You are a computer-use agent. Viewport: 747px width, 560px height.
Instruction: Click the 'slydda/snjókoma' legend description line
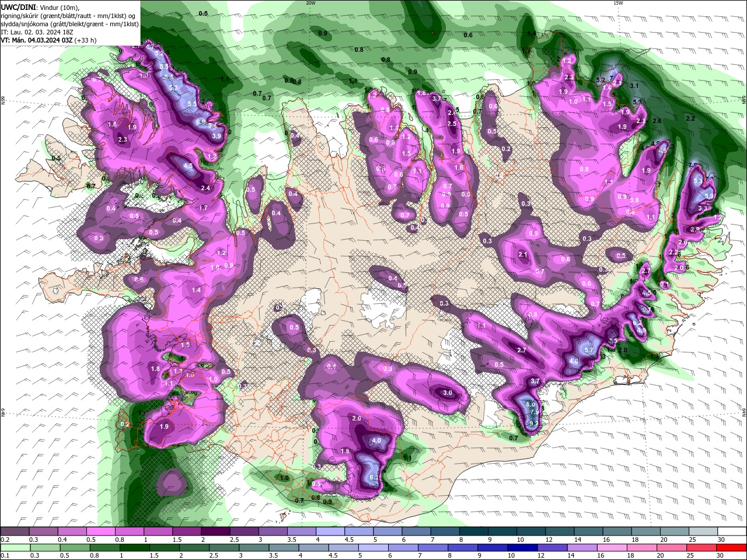[x=69, y=24]
